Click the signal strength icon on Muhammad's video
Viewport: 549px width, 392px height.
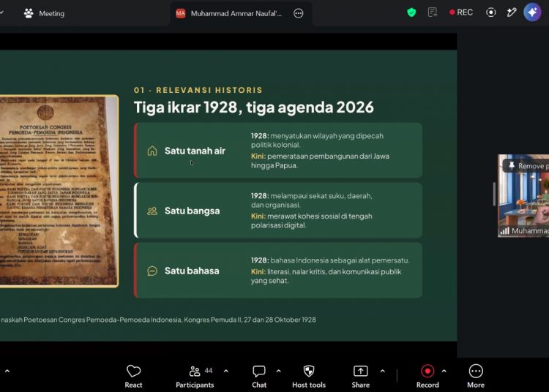click(x=504, y=231)
